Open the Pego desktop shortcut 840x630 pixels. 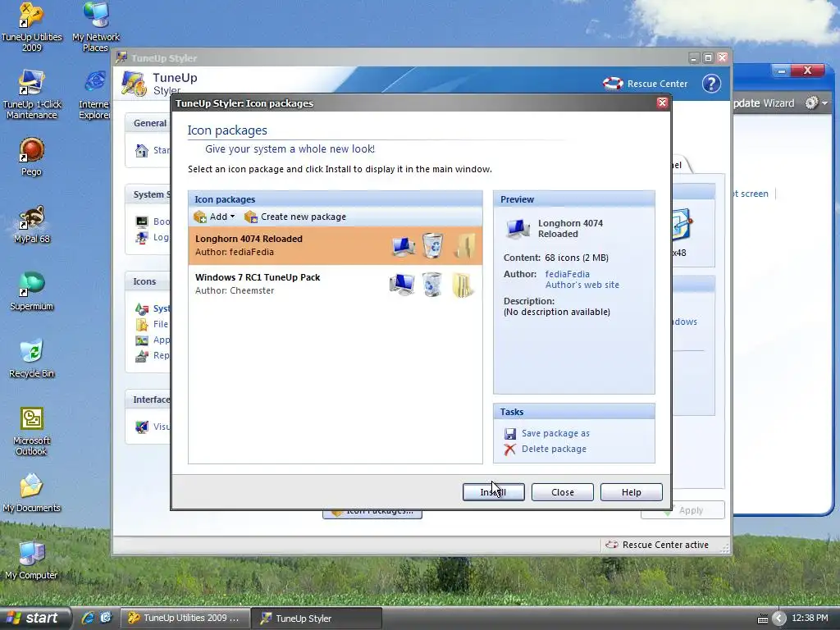tap(32, 157)
